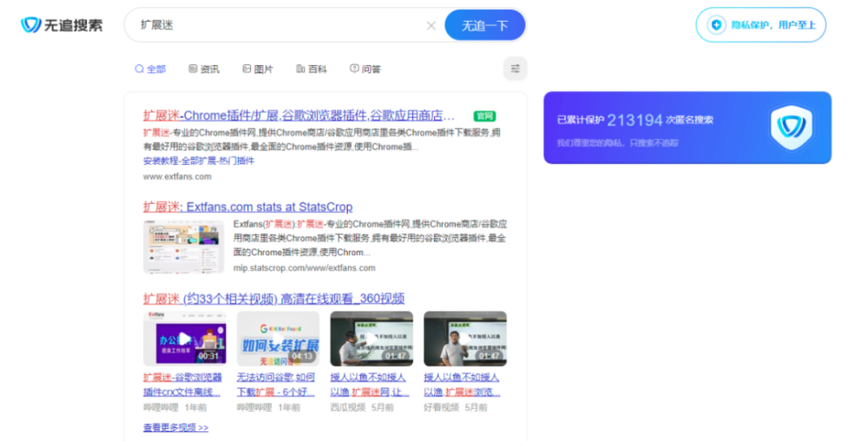Switch to the 图片 tab
This screenshot has width=868, height=441.
click(x=258, y=69)
